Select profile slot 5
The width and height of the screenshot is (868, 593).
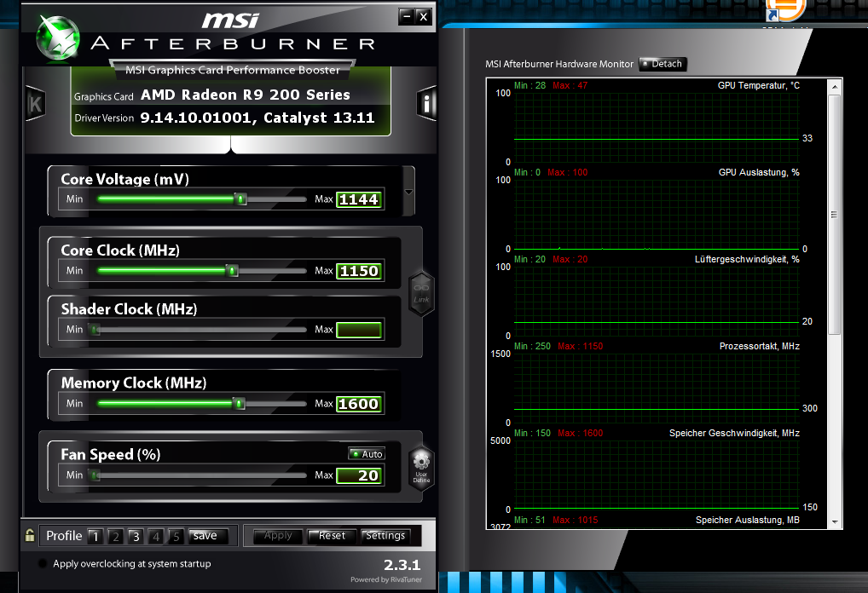(176, 536)
